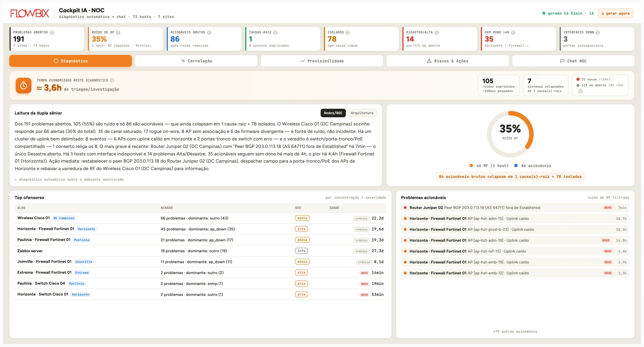Click the info icon next to Acionáveis Brutos
Image resolution: width=644 pixels, height=347 pixels.
(x=209, y=32)
